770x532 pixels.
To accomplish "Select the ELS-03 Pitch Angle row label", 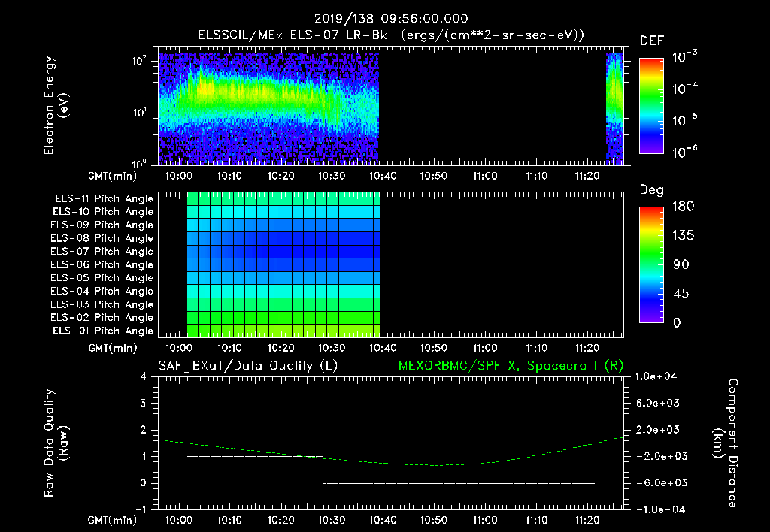I will coord(102,304).
